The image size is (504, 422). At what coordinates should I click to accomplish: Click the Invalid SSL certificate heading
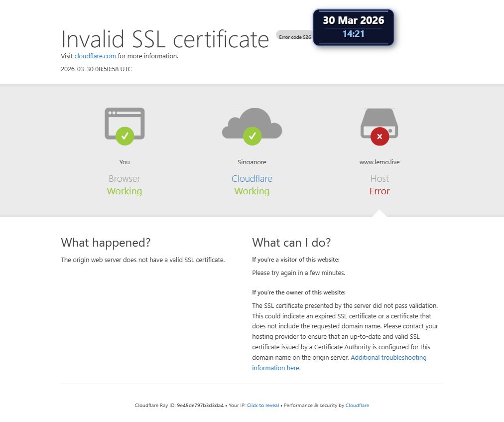click(x=165, y=39)
